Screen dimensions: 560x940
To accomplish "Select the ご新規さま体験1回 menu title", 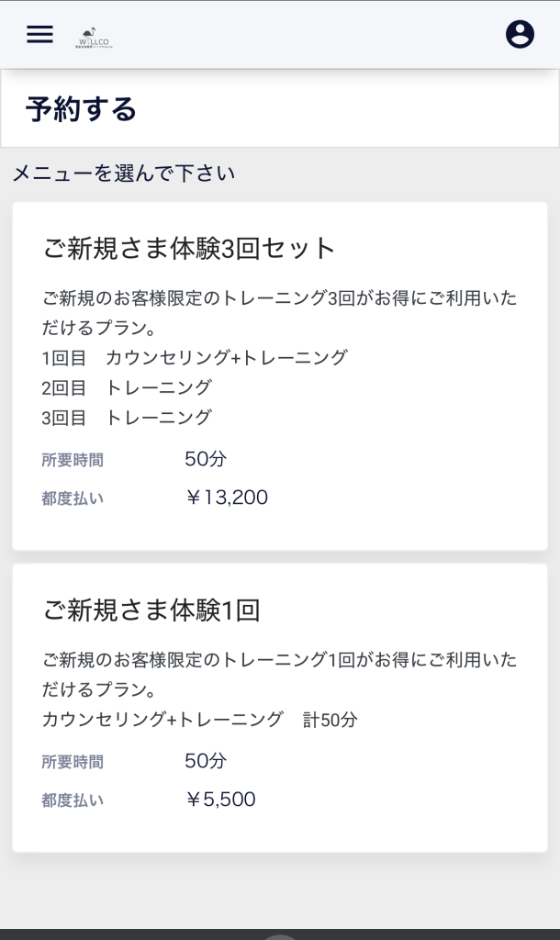I will coord(151,610).
